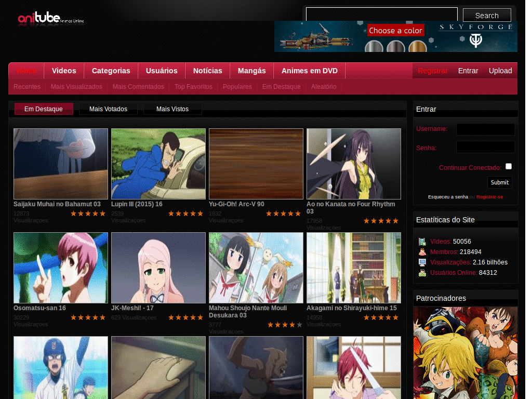This screenshot has height=399, width=532.
Task: Open Ao no Kanata no Four Rhythm thumbnail
Action: pos(354,164)
